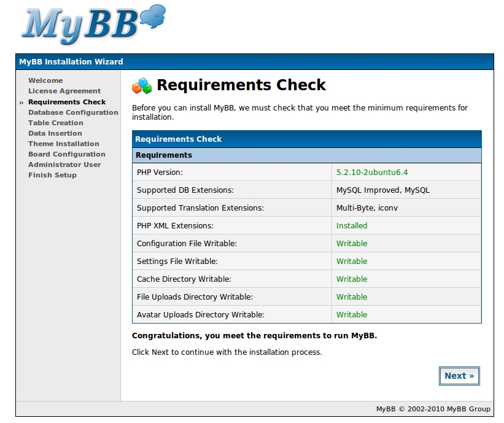504x423 pixels.
Task: Click the 'Supported Translation Extensions:' label
Action: 200,208
